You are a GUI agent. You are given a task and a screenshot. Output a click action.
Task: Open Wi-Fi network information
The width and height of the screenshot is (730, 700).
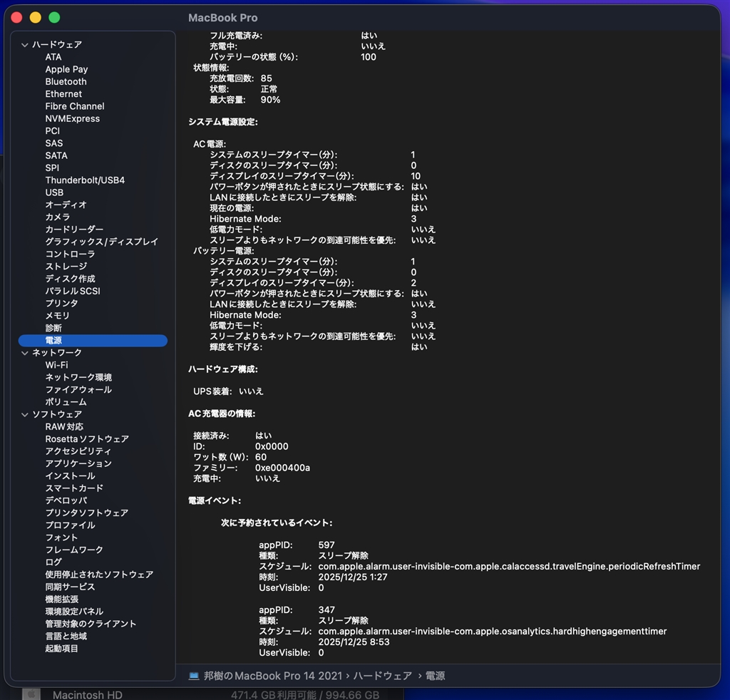(x=57, y=366)
